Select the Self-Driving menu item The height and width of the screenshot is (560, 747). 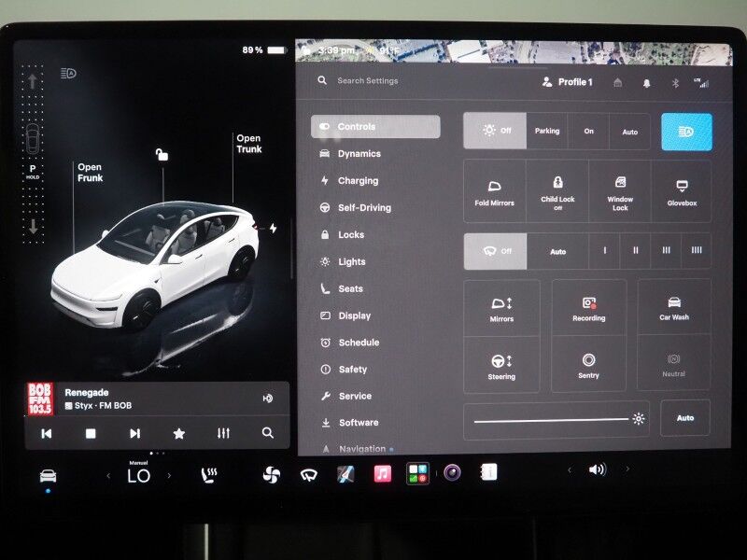coord(356,207)
